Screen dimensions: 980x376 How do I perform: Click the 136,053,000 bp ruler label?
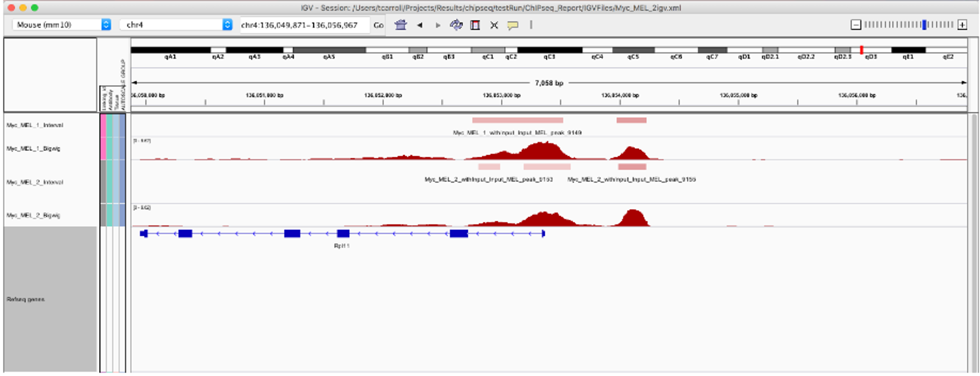pos(501,95)
